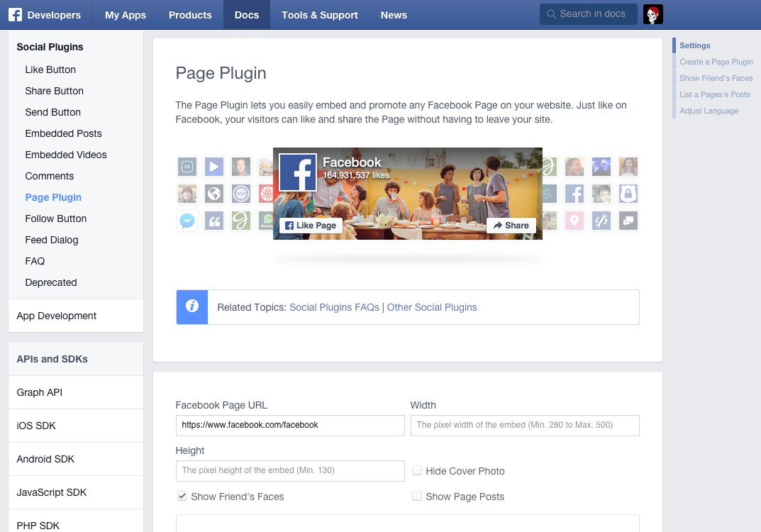
Task: Click the grey chat bubbles icon
Action: click(628, 221)
